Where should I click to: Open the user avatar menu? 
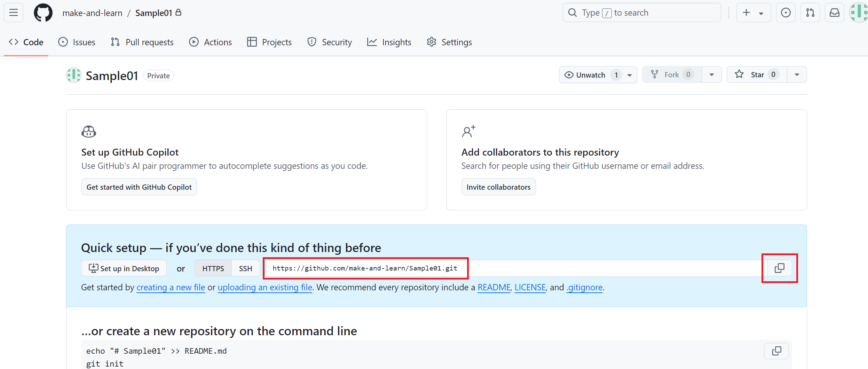click(859, 13)
